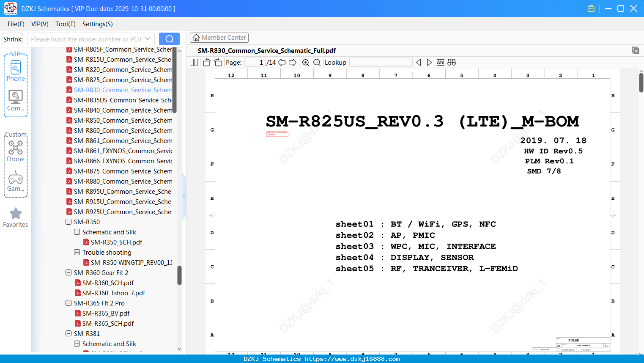The image size is (644, 363).
Task: Open the Phone category
Action: [16, 71]
